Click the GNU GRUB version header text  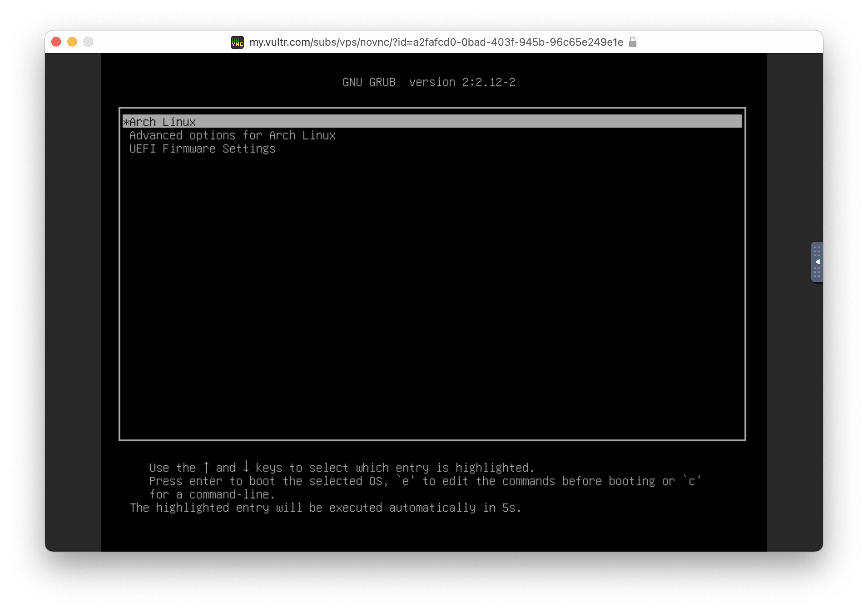[x=429, y=82]
